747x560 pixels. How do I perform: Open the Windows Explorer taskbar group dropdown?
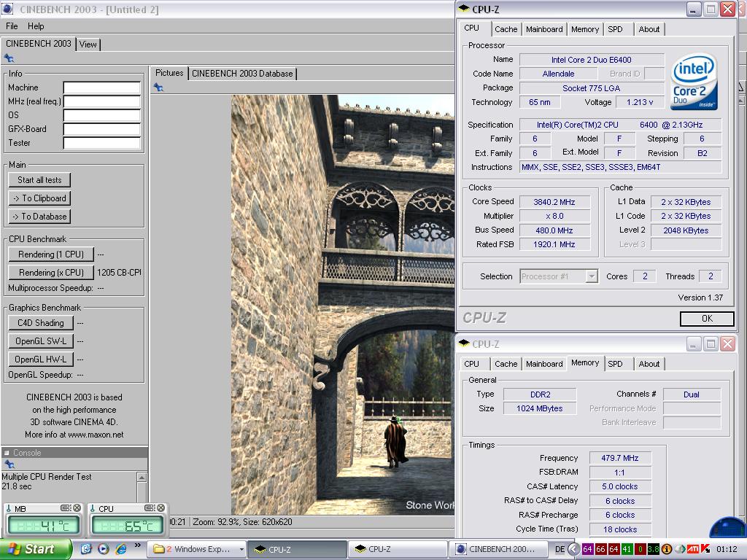[x=241, y=550]
